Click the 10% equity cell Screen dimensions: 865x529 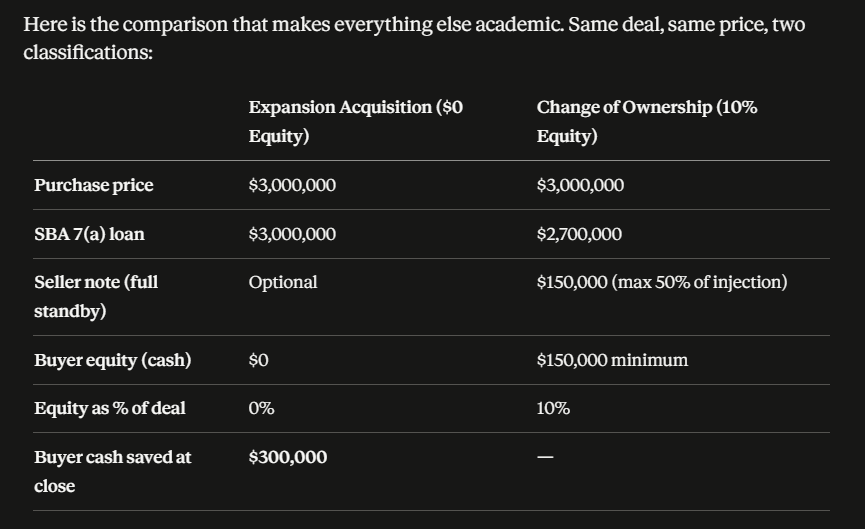553,408
